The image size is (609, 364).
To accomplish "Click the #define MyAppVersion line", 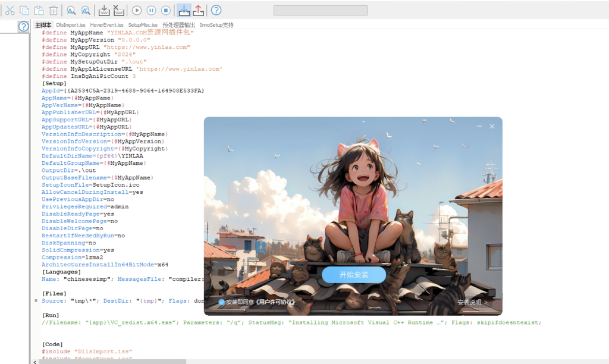I will click(96, 40).
